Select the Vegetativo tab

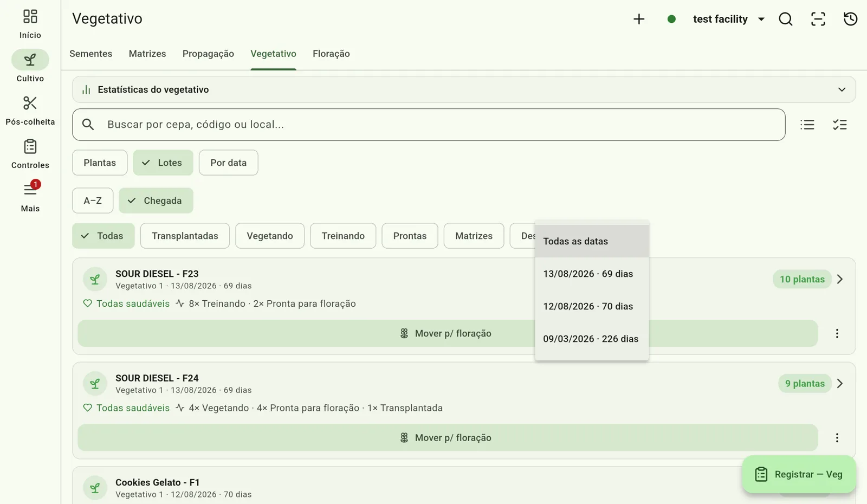point(273,54)
